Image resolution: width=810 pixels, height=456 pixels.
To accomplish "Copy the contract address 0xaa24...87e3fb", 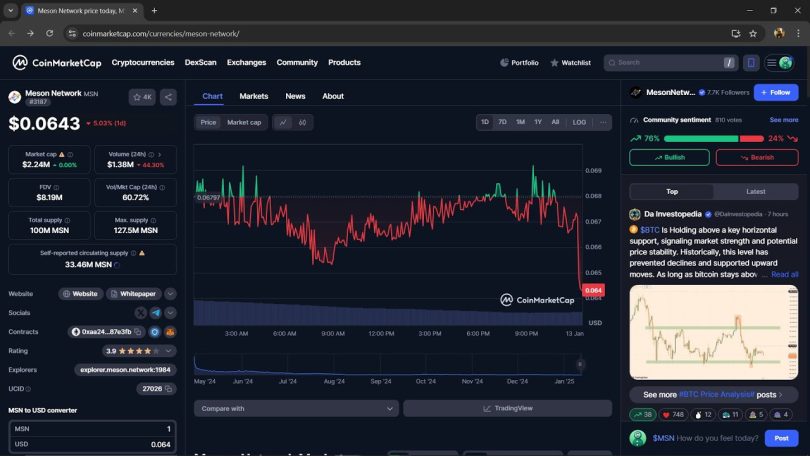I will 138,332.
